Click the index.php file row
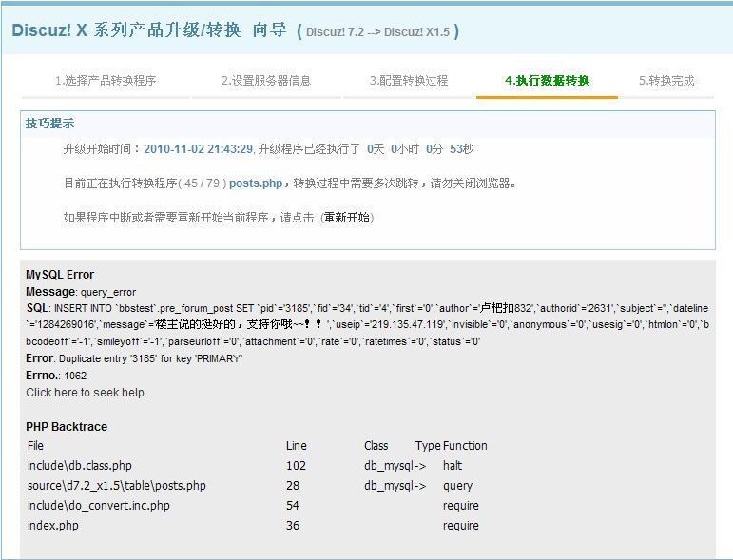This screenshot has height=560, width=733. [53, 526]
